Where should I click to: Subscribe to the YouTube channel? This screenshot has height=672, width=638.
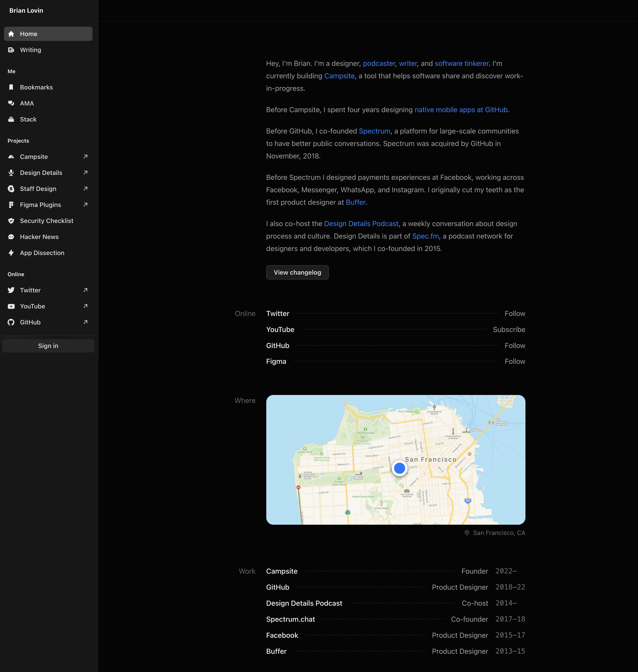tap(509, 329)
